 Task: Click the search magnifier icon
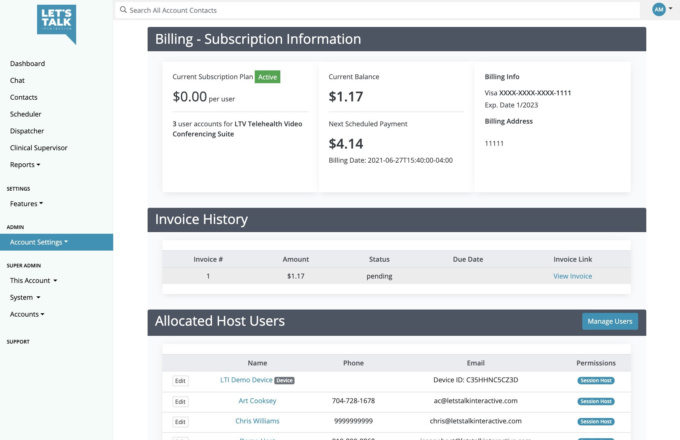click(x=123, y=10)
